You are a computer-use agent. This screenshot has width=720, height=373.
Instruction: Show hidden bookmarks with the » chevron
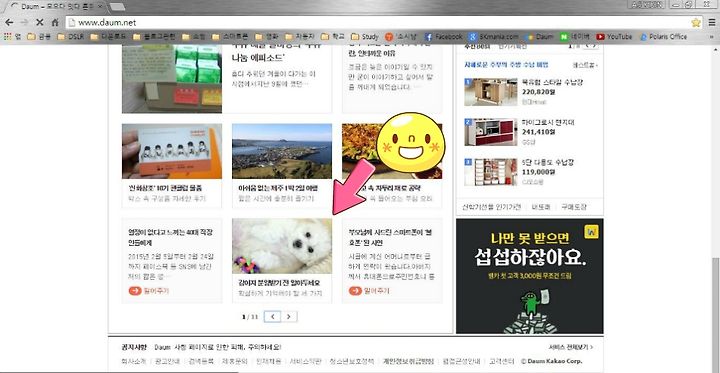tap(712, 37)
